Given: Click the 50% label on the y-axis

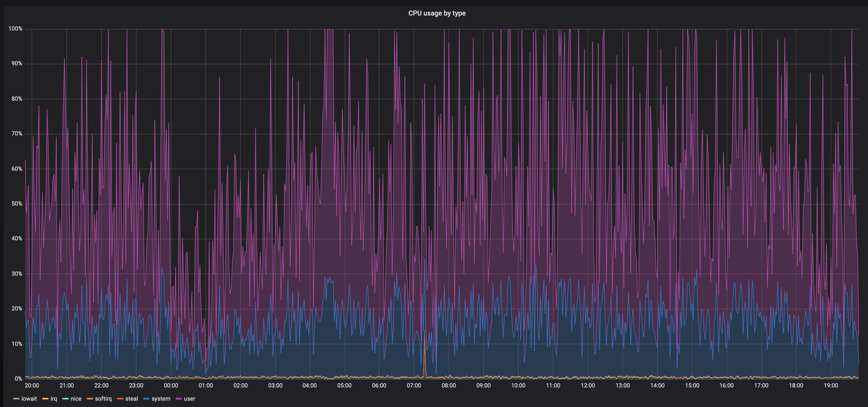Looking at the screenshot, I should coord(17,204).
